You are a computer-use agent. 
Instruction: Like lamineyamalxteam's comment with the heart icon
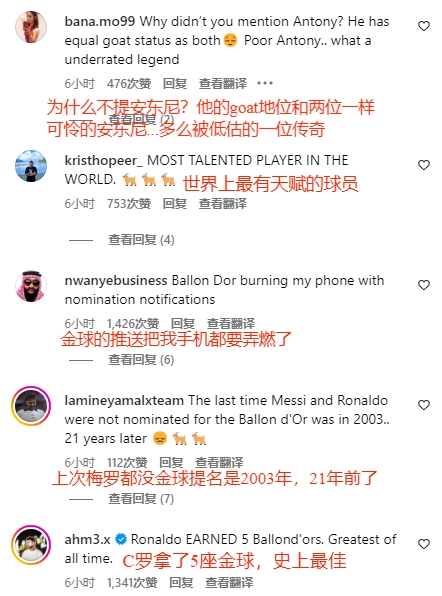[424, 405]
